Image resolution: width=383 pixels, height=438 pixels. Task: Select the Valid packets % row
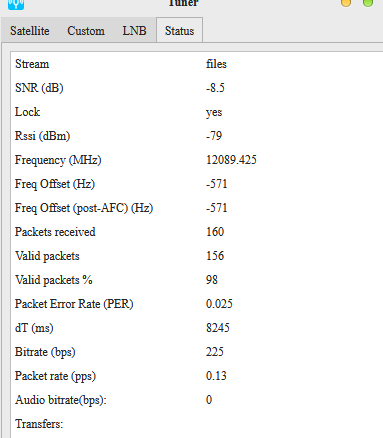[x=197, y=280]
